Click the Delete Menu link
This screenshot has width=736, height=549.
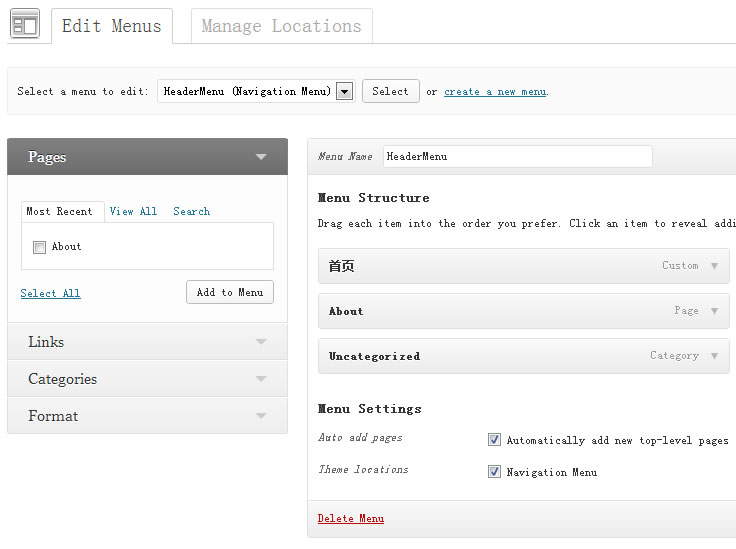point(351,518)
